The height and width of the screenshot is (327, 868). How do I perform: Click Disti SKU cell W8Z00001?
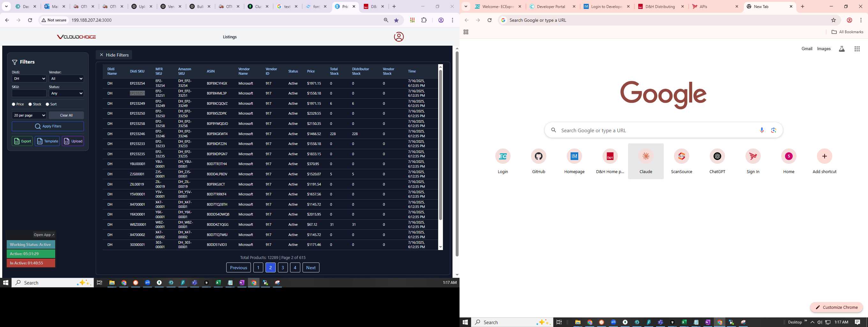(x=138, y=224)
